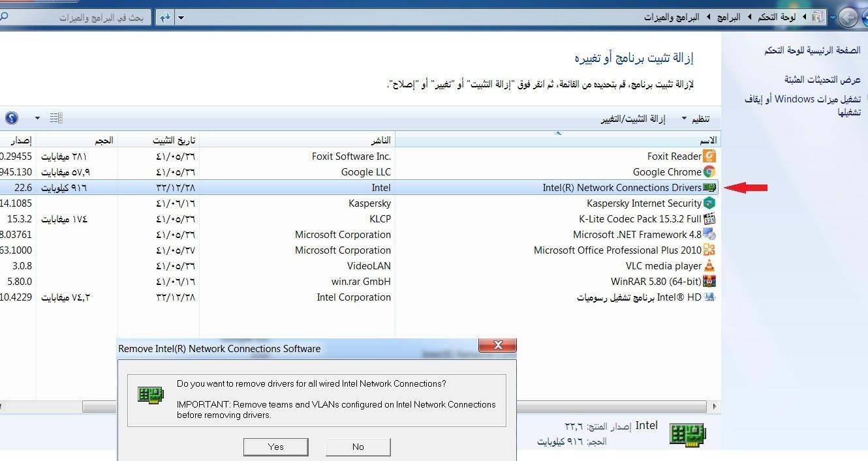
Task: Select K-Lite Codec Pack 15.3.2 Full name
Action: (640, 219)
